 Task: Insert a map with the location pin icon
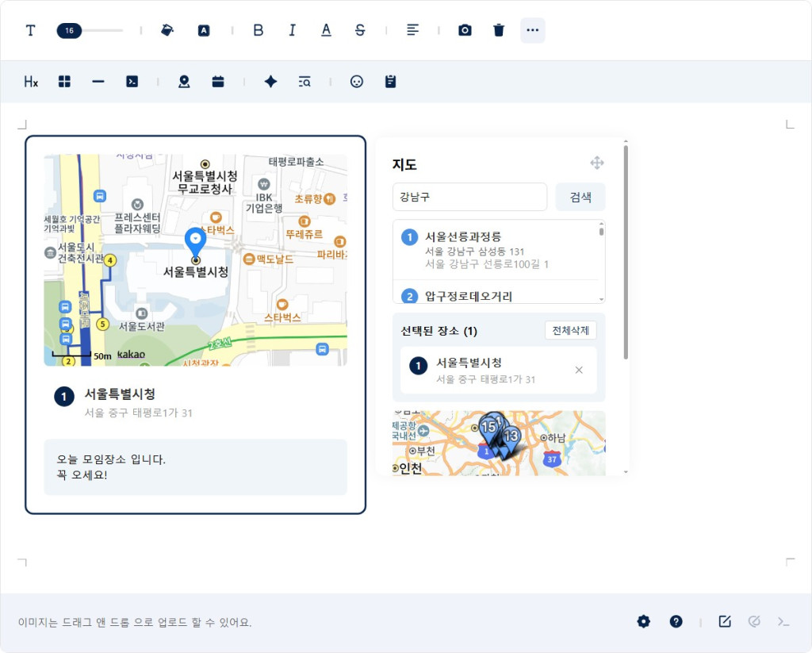point(183,81)
